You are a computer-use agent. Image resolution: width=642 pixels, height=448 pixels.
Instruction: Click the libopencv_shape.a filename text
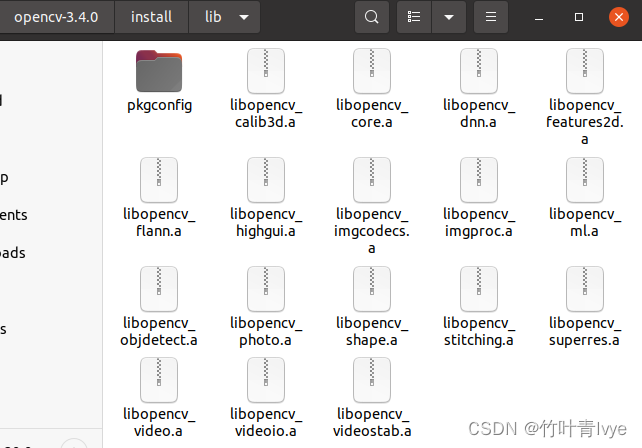pos(372,331)
